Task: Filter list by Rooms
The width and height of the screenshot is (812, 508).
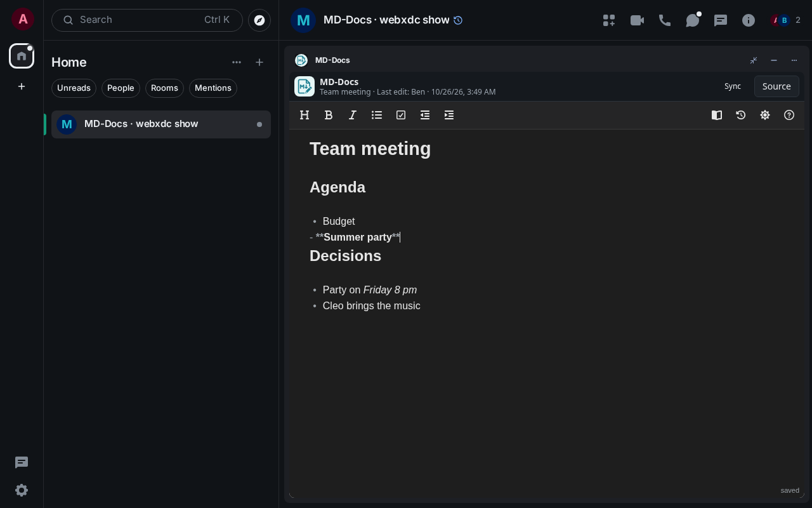Action: pos(164,88)
